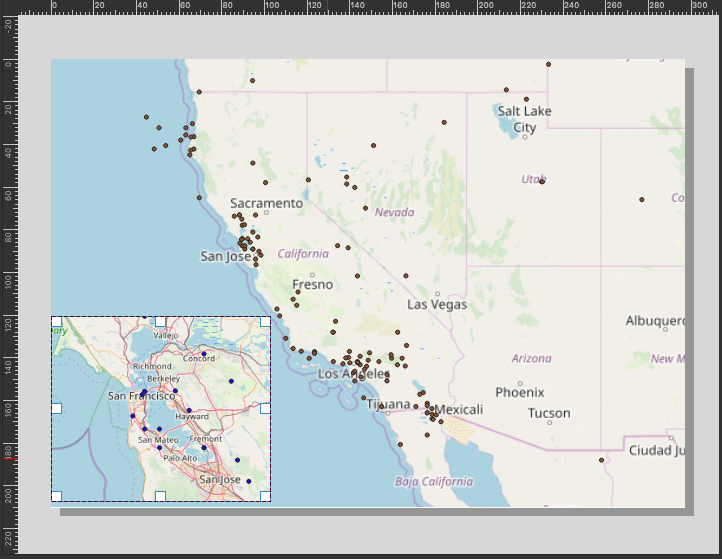Image resolution: width=722 pixels, height=559 pixels.
Task: Click the Albuquerque label on main map
Action: tap(655, 321)
